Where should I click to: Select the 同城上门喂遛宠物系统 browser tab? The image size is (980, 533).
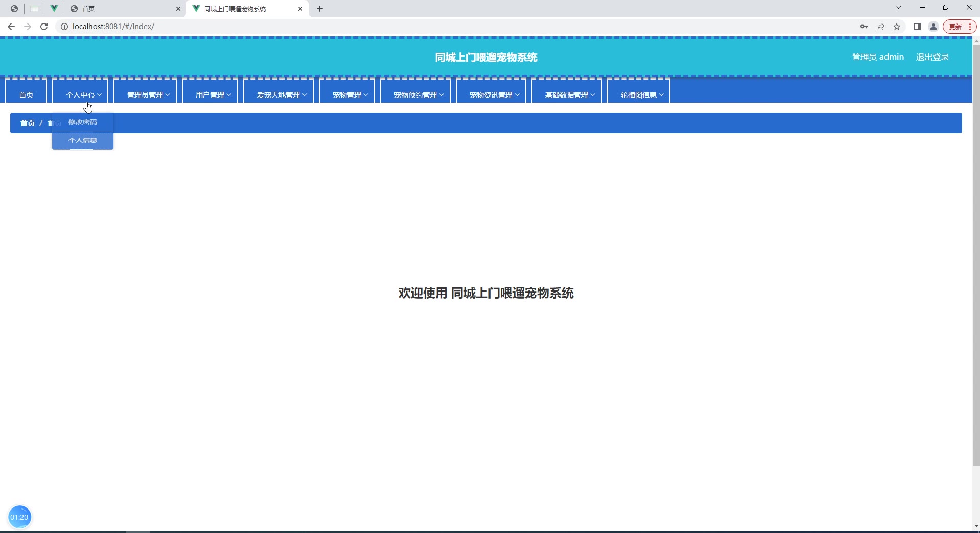coord(248,9)
